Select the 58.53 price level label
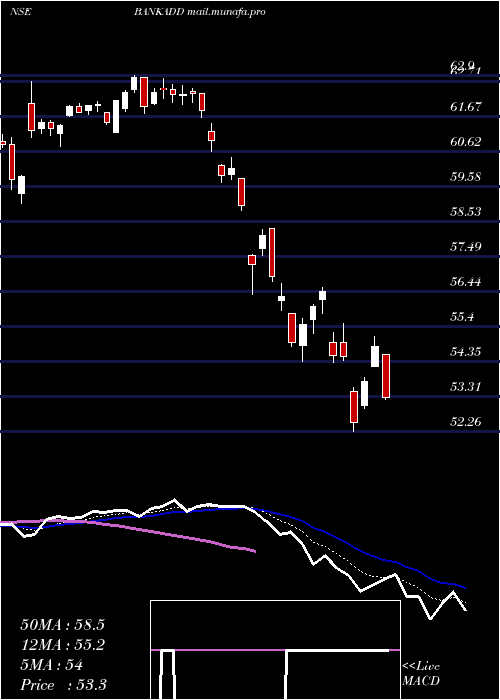The width and height of the screenshot is (500, 700). point(466,212)
